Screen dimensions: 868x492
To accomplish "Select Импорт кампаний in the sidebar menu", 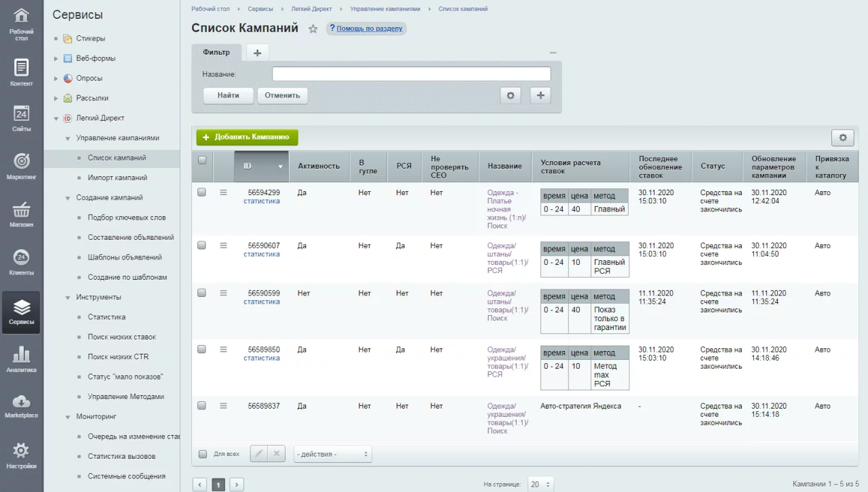I will [117, 178].
